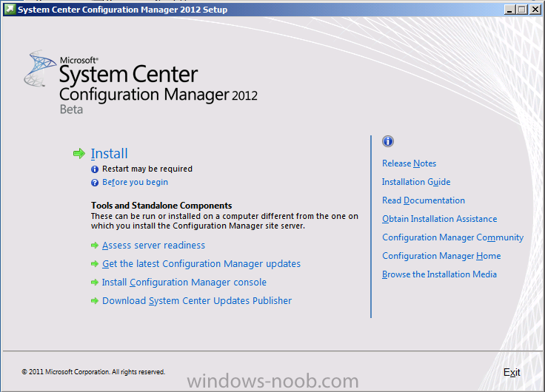This screenshot has height=392, width=545.
Task: Get the latest Configuration Manager updates
Action: (201, 264)
